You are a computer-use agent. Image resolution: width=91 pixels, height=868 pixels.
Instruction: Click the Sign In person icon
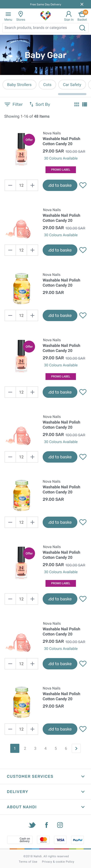coord(69,14)
